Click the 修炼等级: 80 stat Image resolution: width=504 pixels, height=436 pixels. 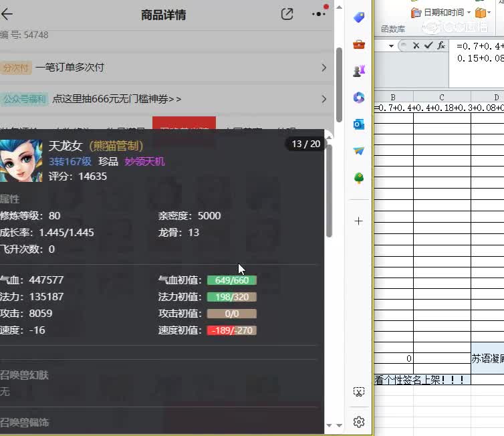30,216
